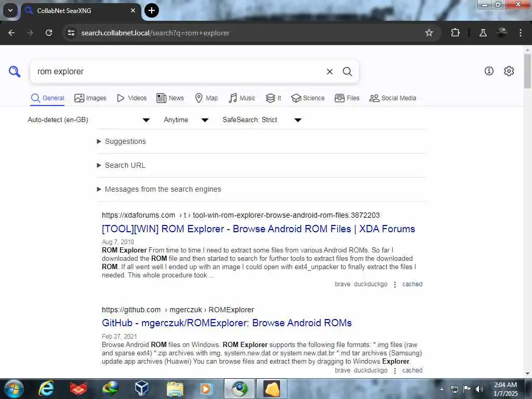Open the XDA Forums ROM Explorer result
Screen dimensions: 532x399
(258, 229)
